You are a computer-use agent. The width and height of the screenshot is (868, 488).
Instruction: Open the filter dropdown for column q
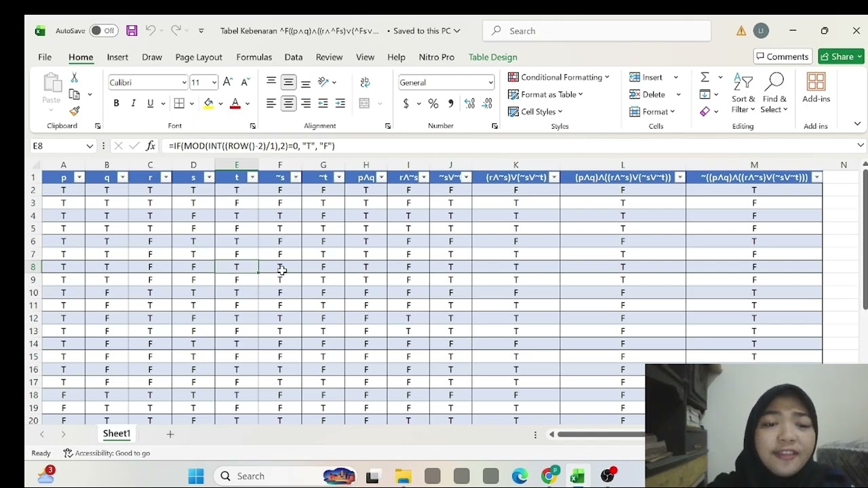click(122, 178)
